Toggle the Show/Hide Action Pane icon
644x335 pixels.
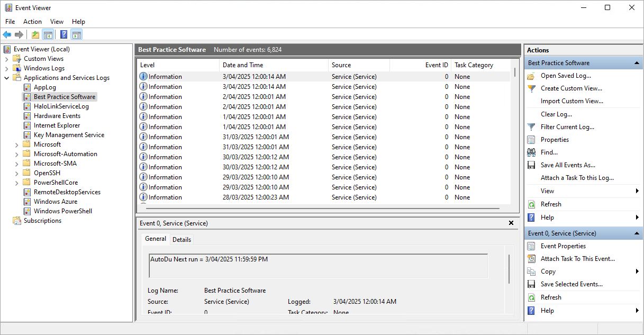point(77,35)
